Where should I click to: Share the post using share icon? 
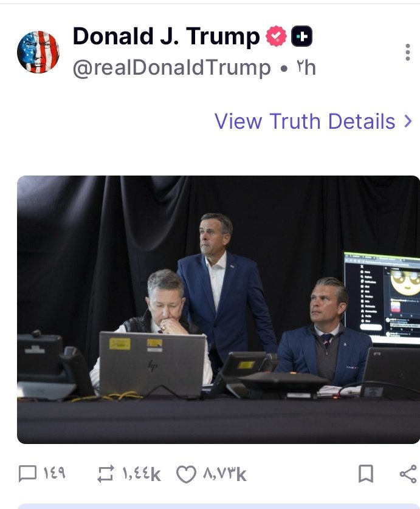coord(408,474)
